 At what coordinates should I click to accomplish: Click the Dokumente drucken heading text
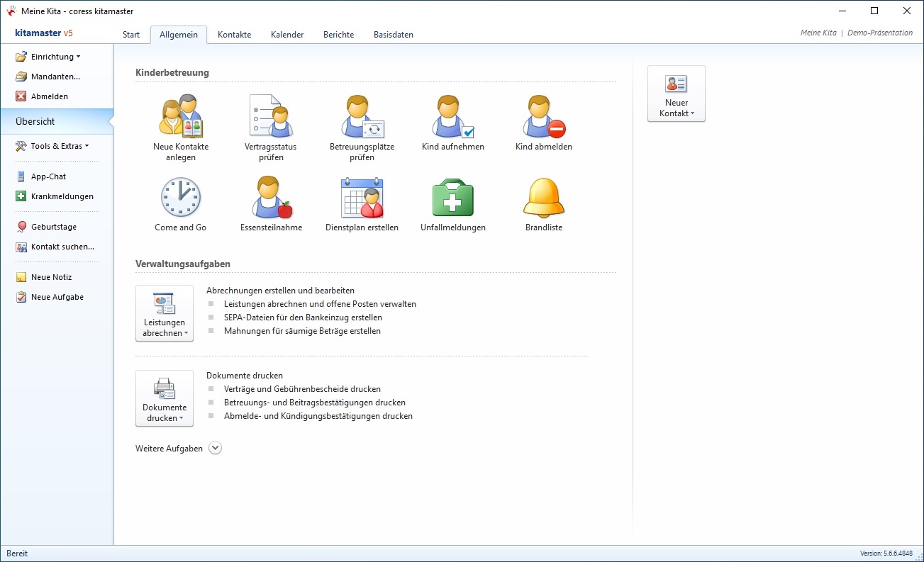pos(245,376)
